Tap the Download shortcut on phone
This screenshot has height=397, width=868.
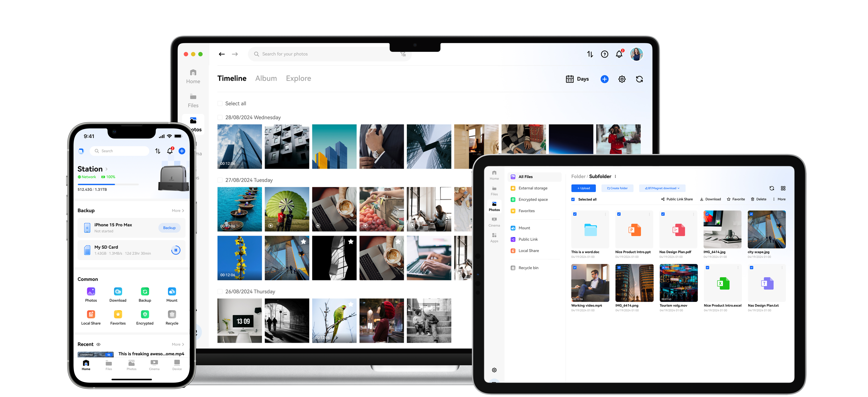point(118,295)
